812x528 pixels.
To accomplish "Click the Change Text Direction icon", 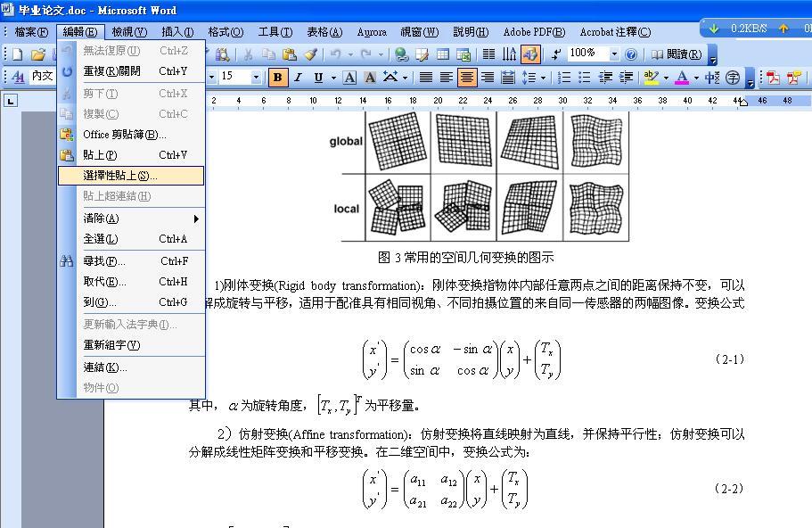I will [x=509, y=54].
